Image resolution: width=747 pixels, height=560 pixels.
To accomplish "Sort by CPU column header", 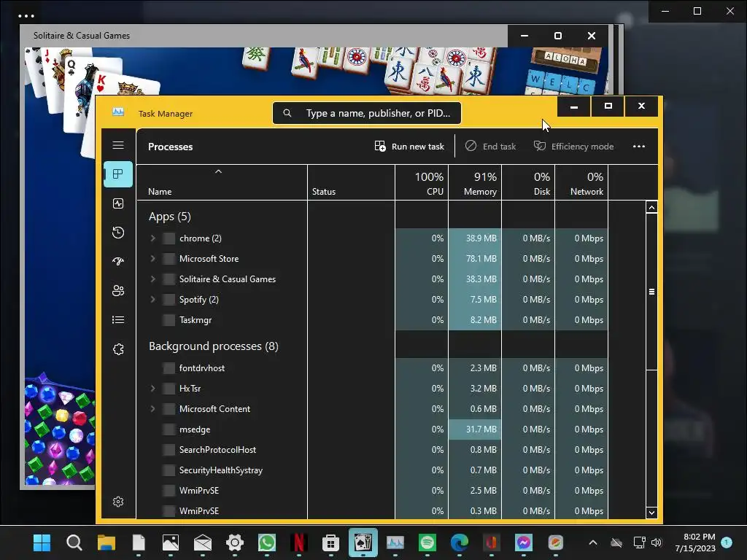I will tap(422, 182).
